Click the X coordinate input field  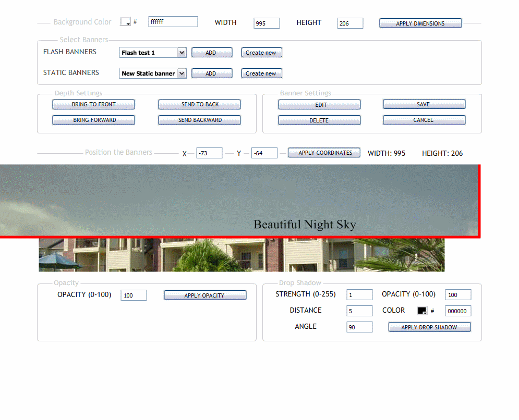[x=209, y=153]
